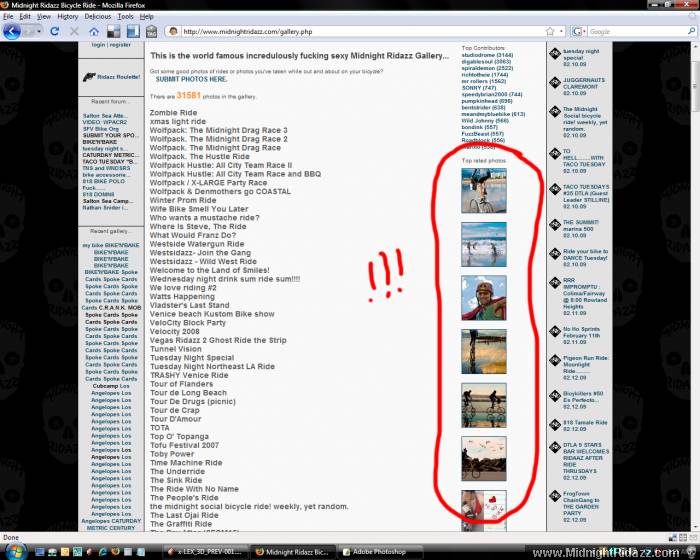Select the Midnight Ridazz Bic... taskbar button
Image resolution: width=700 pixels, height=560 pixels.
point(292,552)
